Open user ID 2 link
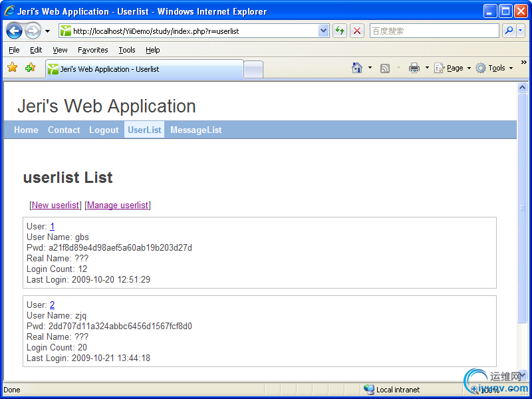This screenshot has width=532, height=399. (x=52, y=305)
